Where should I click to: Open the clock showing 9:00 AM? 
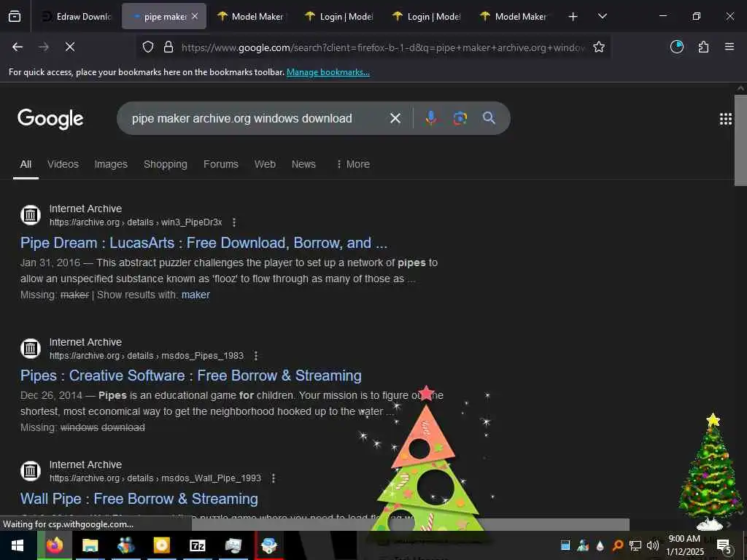pyautogui.click(x=684, y=545)
